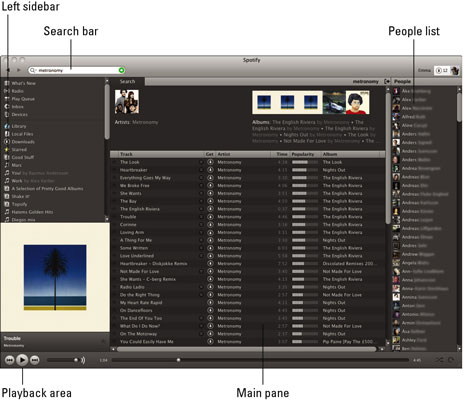Click the search bar field containing metronomy

tap(77, 70)
